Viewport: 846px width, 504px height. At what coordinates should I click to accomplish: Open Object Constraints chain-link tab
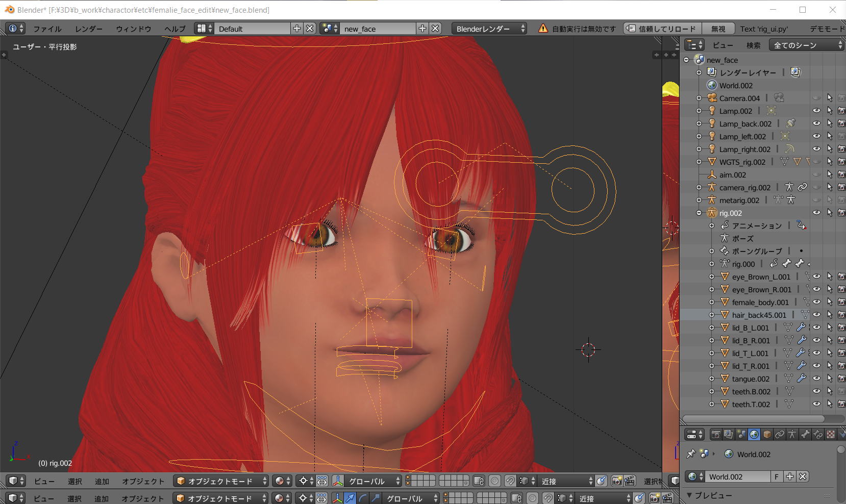pyautogui.click(x=780, y=435)
